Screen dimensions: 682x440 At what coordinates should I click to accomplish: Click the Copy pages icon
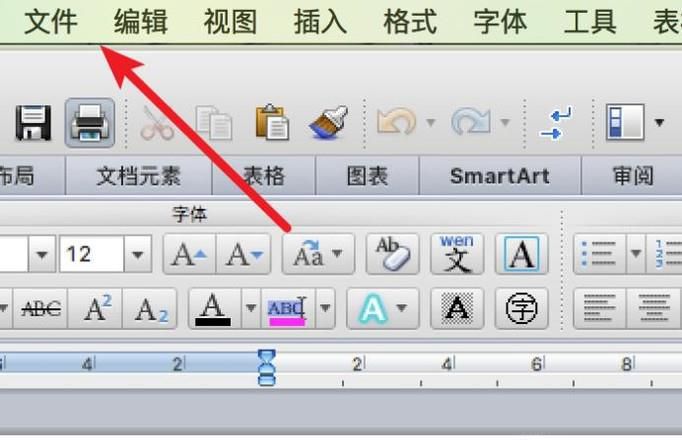pos(214,123)
